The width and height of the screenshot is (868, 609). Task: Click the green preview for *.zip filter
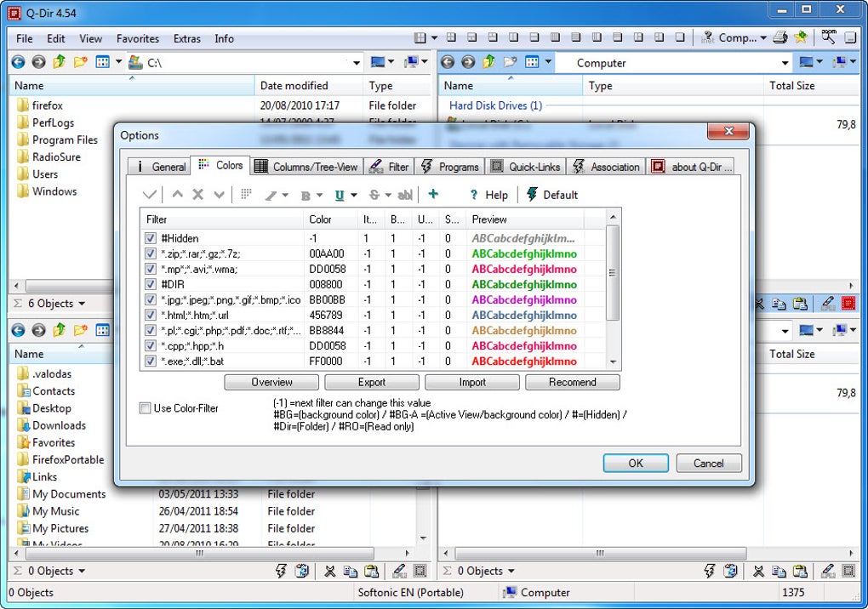[x=524, y=253]
